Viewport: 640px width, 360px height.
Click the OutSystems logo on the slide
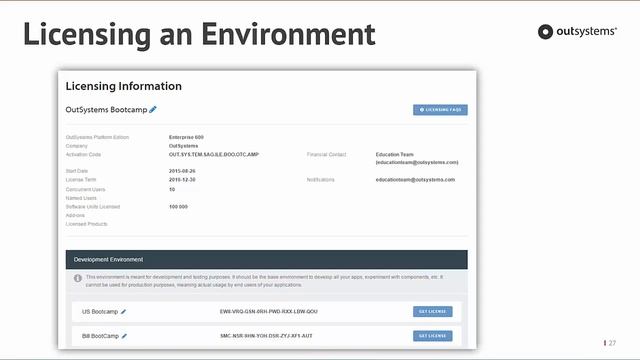point(577,31)
